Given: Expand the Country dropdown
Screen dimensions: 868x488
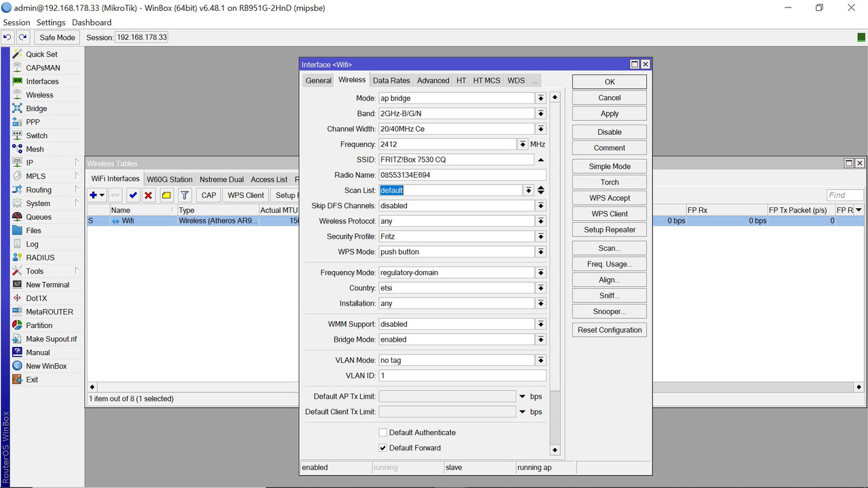Looking at the screenshot, I should (x=540, y=288).
